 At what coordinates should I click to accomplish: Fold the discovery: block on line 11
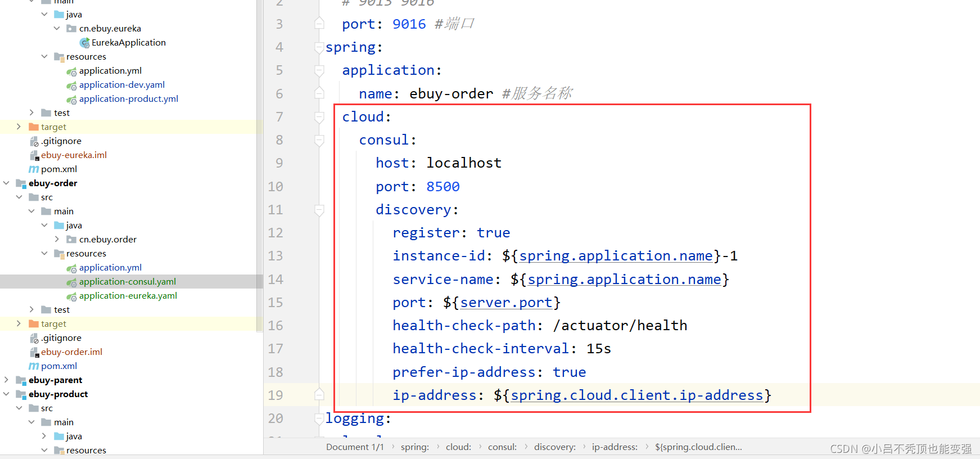click(x=319, y=210)
